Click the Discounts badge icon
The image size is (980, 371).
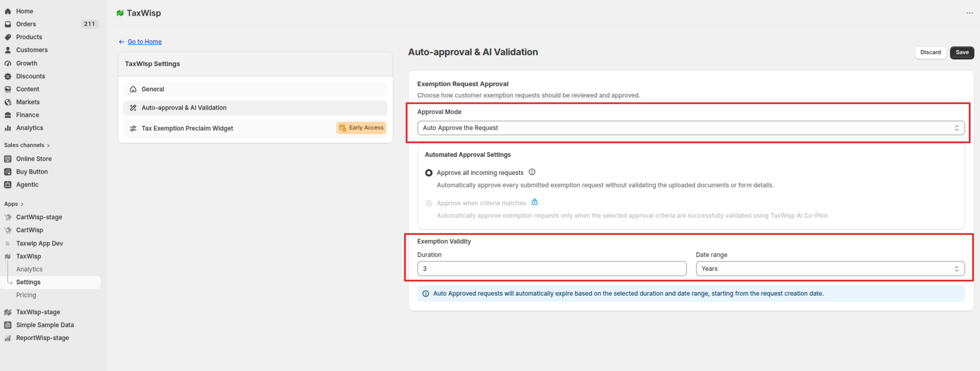pos(7,76)
